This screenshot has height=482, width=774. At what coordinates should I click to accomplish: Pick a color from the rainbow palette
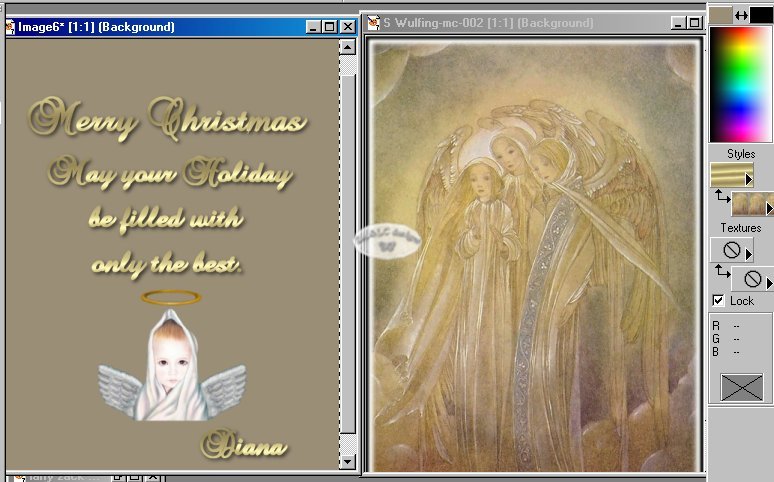(740, 84)
